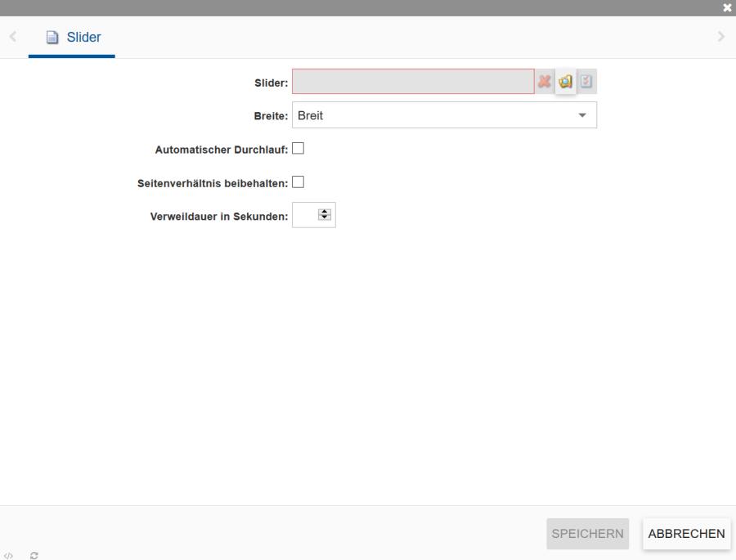Enable the Automatischer Durchlauf checkbox
736x560 pixels.
click(x=298, y=149)
